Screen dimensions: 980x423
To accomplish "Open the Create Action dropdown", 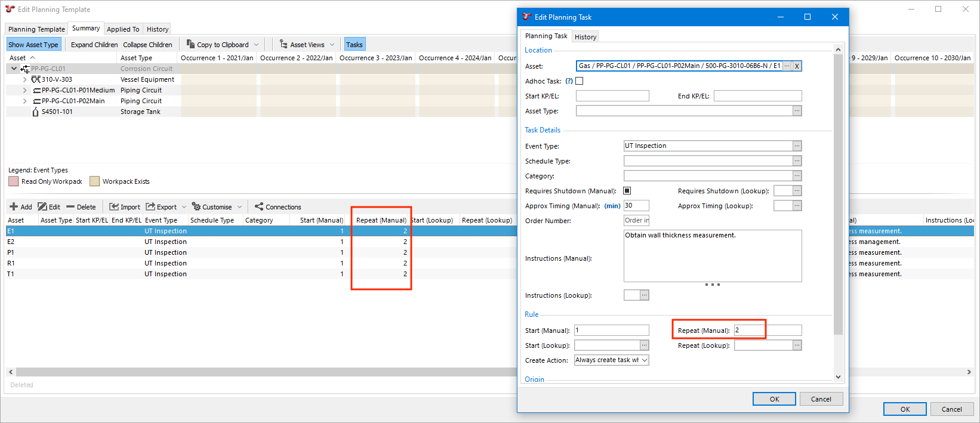I will pos(644,360).
